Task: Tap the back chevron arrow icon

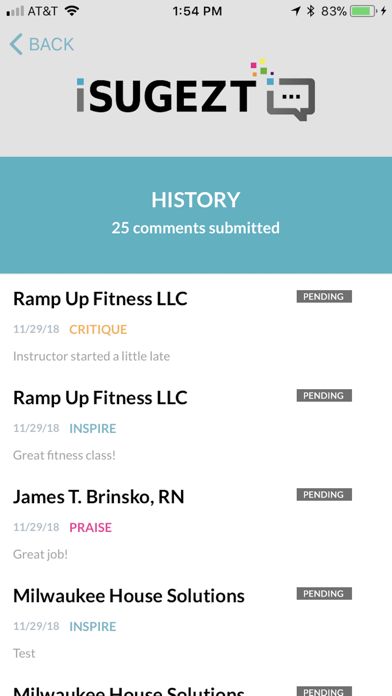Action: (x=16, y=44)
